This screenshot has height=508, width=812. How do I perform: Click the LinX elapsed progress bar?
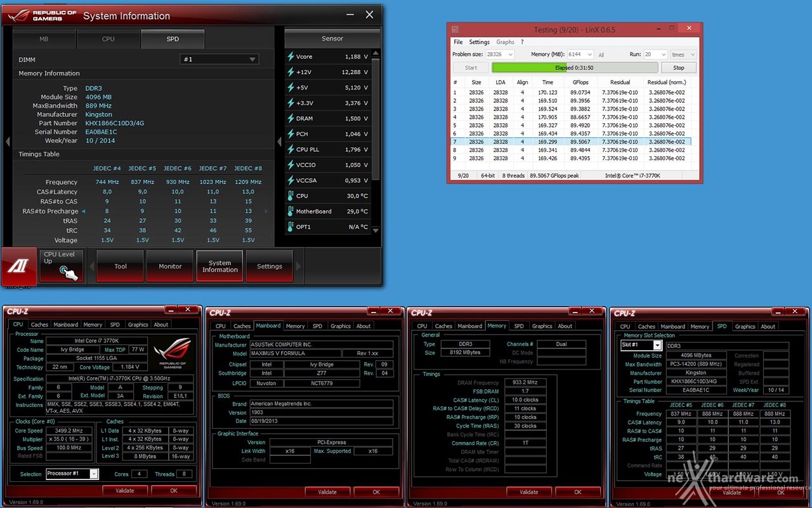(x=574, y=67)
